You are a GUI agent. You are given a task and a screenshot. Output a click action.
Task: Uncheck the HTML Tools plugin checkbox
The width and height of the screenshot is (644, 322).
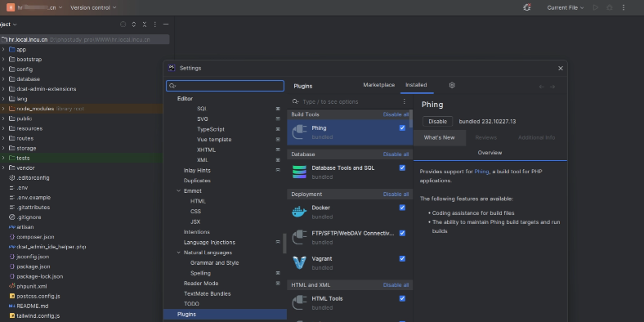[x=402, y=298]
